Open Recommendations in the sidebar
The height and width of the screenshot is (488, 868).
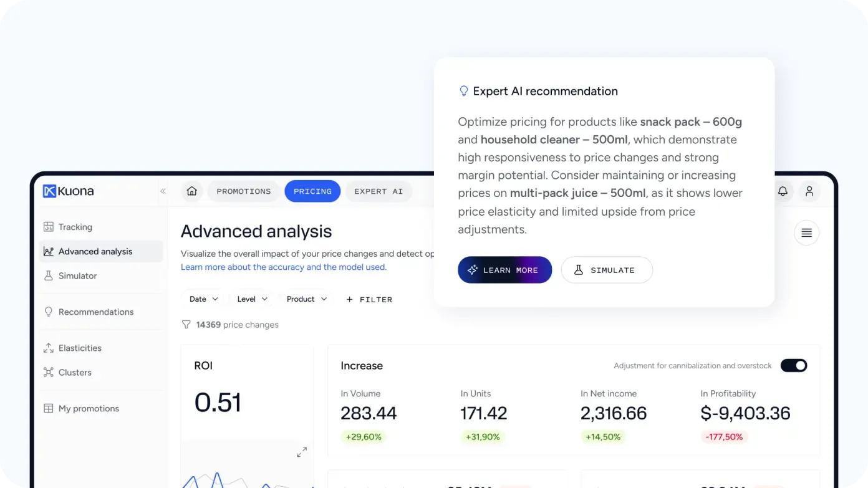pos(95,312)
